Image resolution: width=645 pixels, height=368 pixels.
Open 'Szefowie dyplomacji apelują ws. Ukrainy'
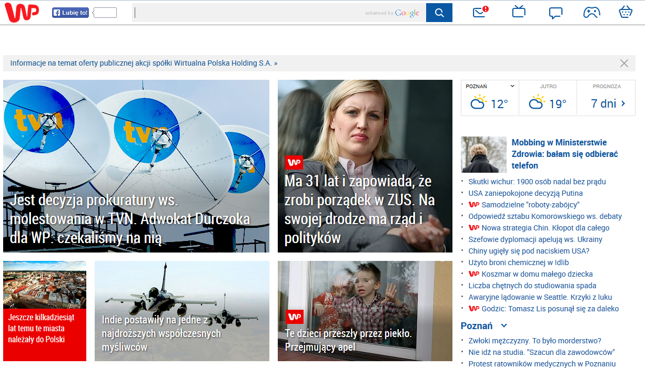(x=535, y=239)
